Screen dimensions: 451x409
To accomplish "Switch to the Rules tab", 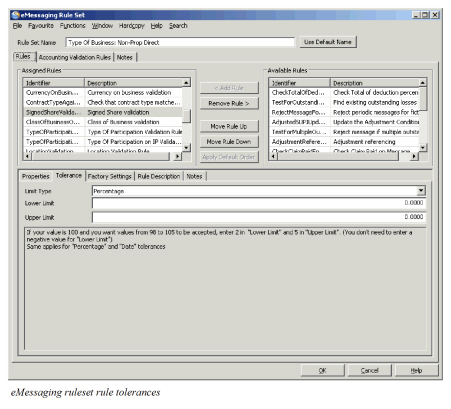I will coord(23,56).
